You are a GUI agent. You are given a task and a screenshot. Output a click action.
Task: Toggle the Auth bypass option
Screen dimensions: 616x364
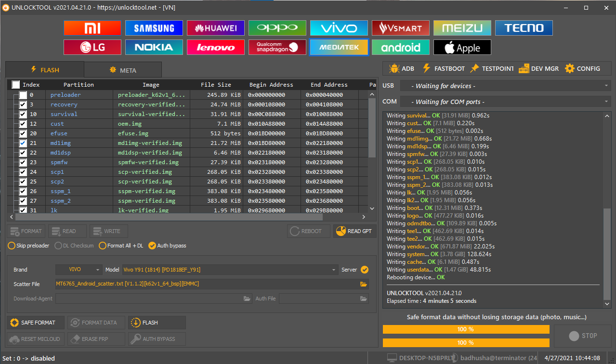coord(167,246)
